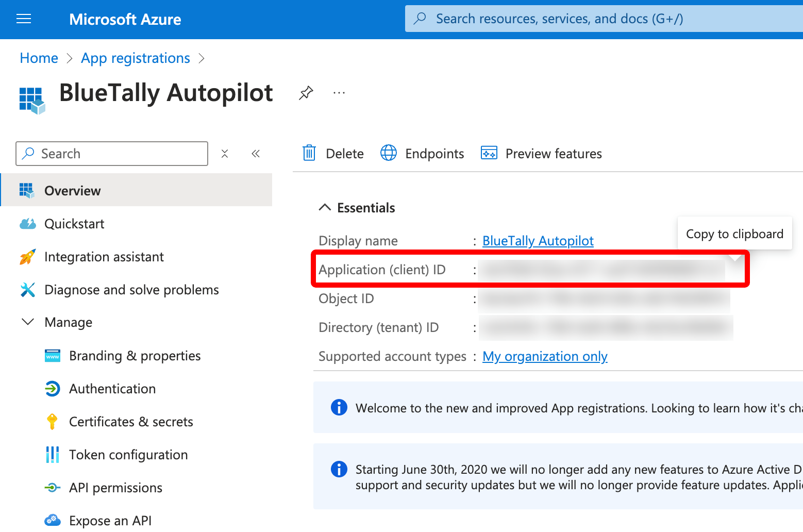
Task: Open Endpoints from the toolbar
Action: [422, 154]
